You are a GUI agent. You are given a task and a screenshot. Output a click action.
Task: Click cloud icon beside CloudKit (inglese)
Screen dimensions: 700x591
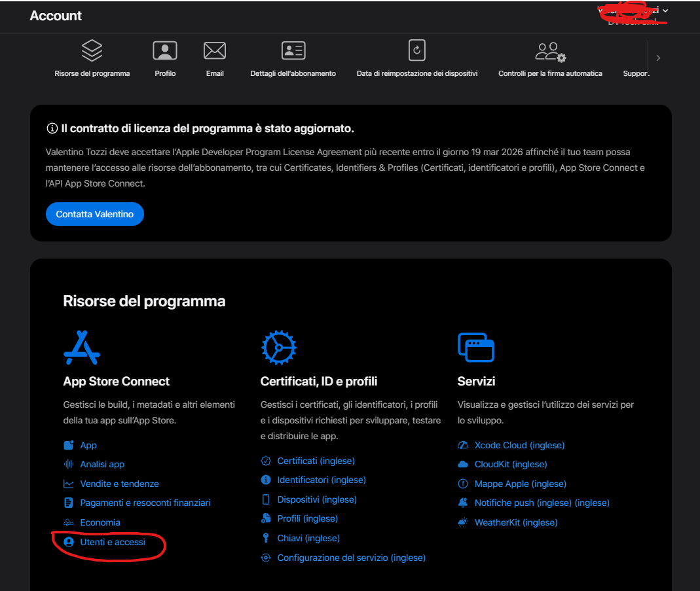463,464
